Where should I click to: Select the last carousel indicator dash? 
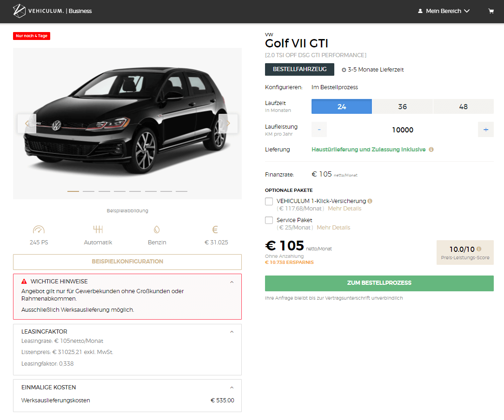(181, 191)
